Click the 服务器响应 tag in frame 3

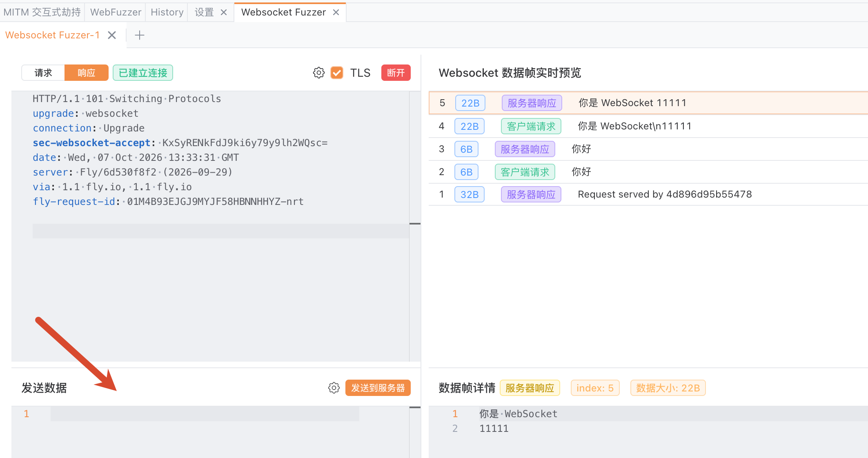525,149
